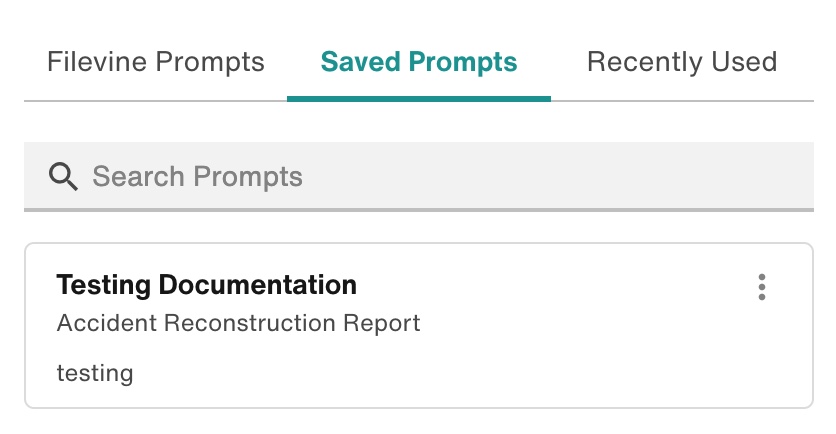Screen dimensions: 836x434
Task: Click the "Search Prompts" placeholder text
Action: click(x=197, y=177)
